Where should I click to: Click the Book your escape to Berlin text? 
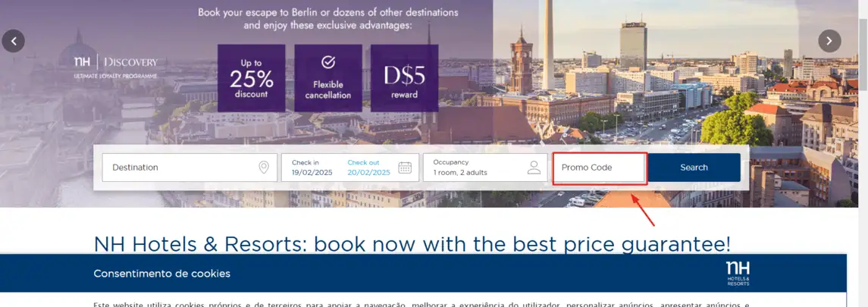point(328,18)
